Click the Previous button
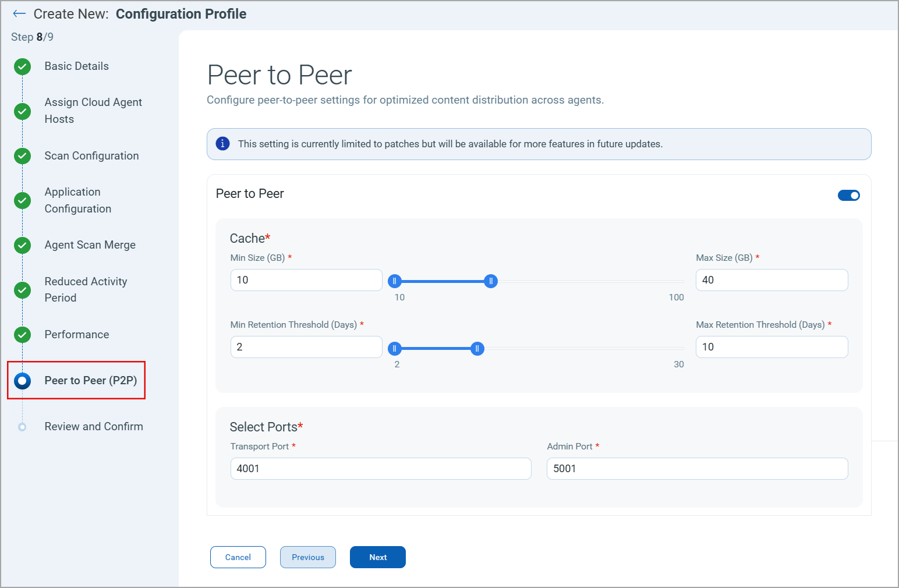 pyautogui.click(x=307, y=557)
